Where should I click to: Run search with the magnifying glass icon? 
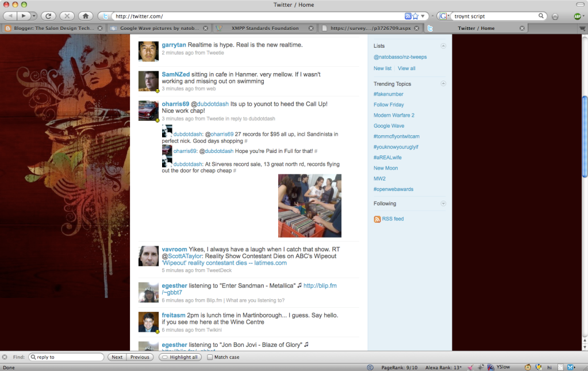point(541,16)
